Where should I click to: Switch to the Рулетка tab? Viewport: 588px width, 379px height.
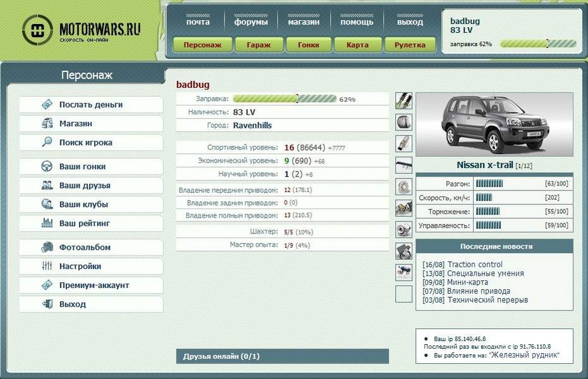[410, 45]
